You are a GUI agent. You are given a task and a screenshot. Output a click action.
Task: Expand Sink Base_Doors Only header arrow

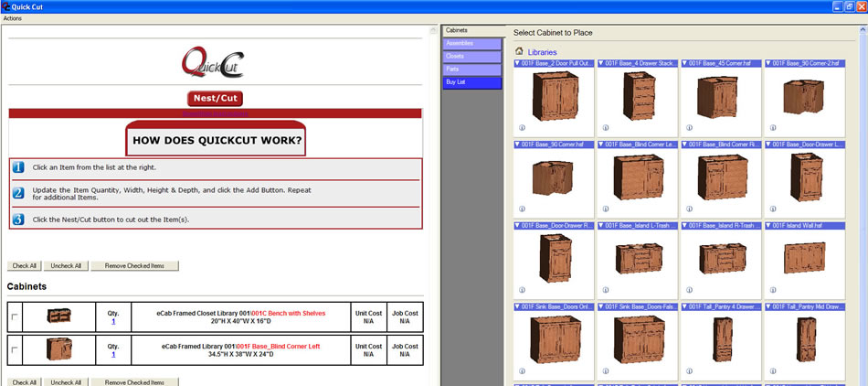(517, 306)
